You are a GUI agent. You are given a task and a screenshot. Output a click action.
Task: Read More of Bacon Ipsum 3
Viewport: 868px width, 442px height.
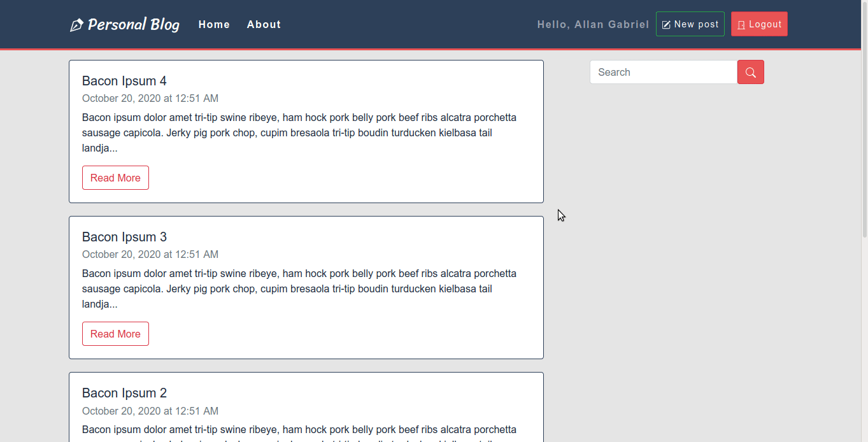pyautogui.click(x=115, y=334)
